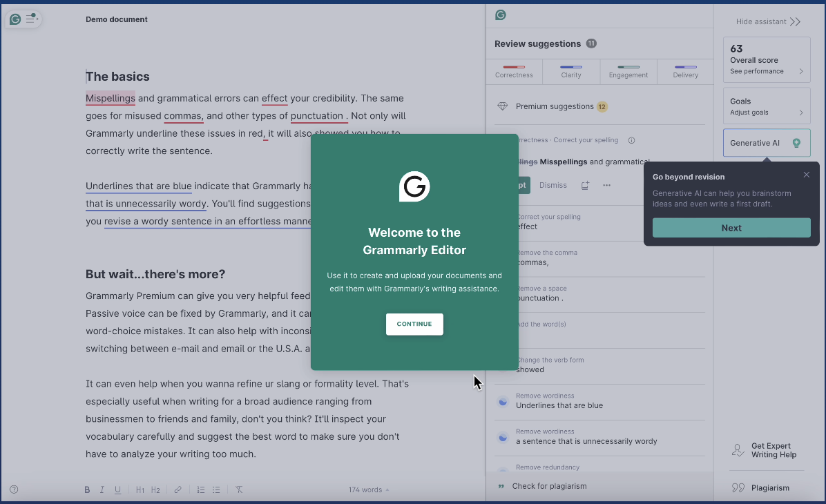
Task: Click the add-to-dictionary icon beside Dismiss
Action: click(x=585, y=186)
